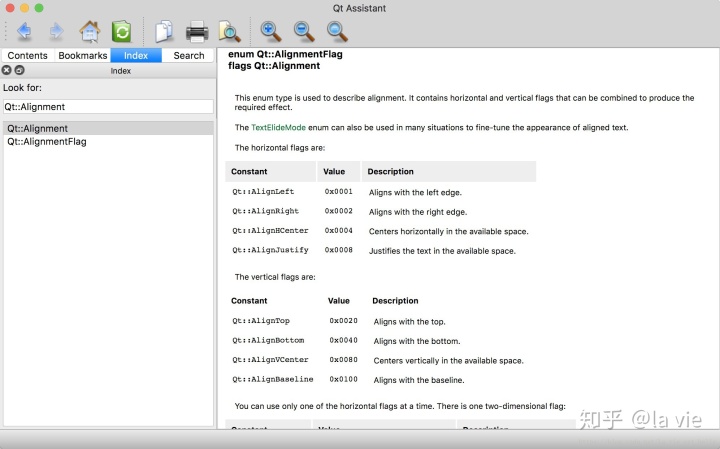
Task: Reset zoom with the plain magnifier icon
Action: click(337, 31)
